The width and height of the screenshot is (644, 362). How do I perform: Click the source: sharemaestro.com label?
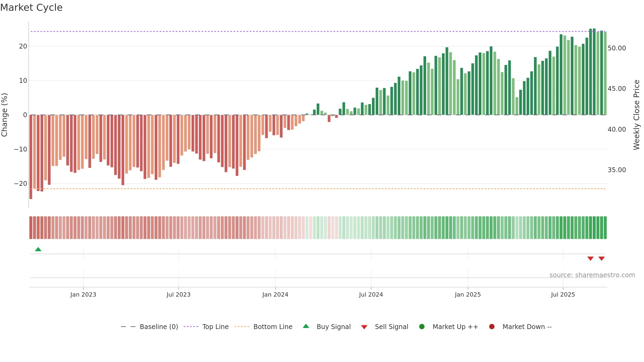(x=592, y=275)
